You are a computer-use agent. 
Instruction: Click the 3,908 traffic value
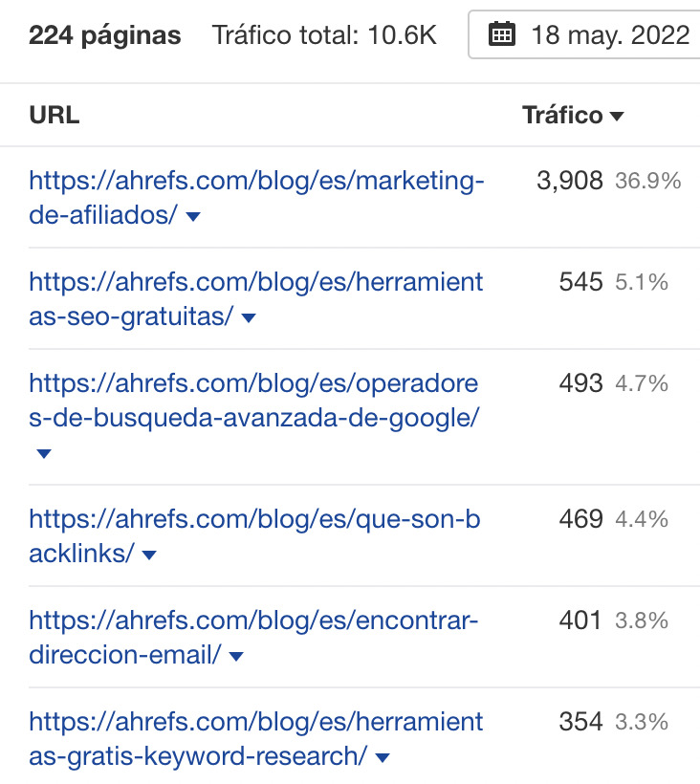pos(570,181)
